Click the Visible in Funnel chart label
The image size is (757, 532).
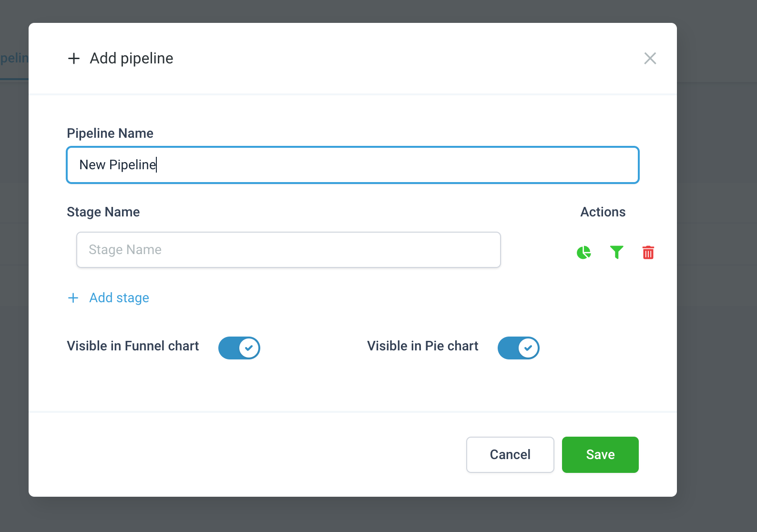(133, 346)
